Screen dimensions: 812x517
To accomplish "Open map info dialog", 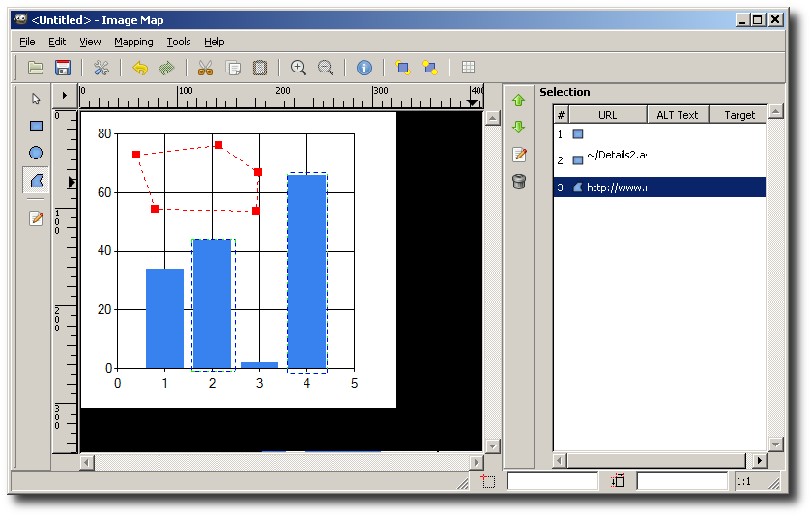I will point(364,68).
